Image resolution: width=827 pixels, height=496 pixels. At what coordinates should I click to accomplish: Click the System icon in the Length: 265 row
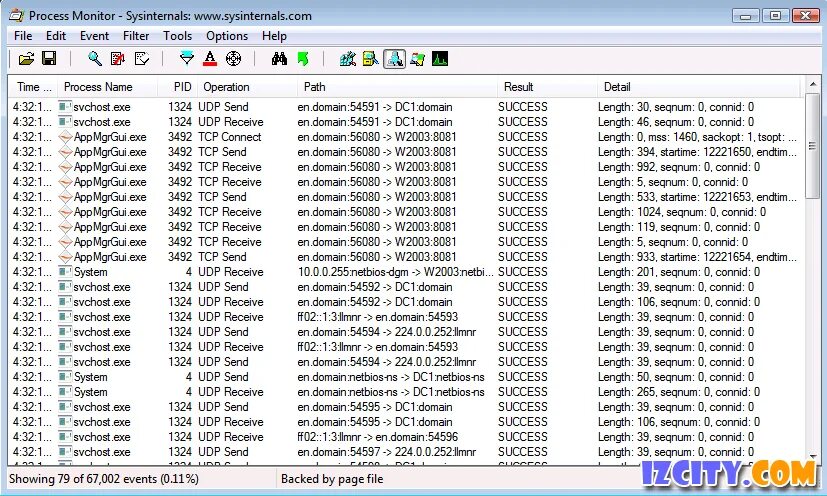[65, 392]
